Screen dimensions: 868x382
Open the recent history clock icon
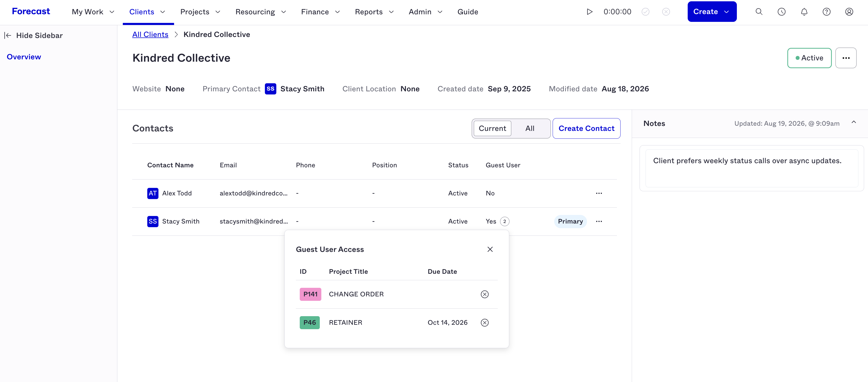pos(781,12)
